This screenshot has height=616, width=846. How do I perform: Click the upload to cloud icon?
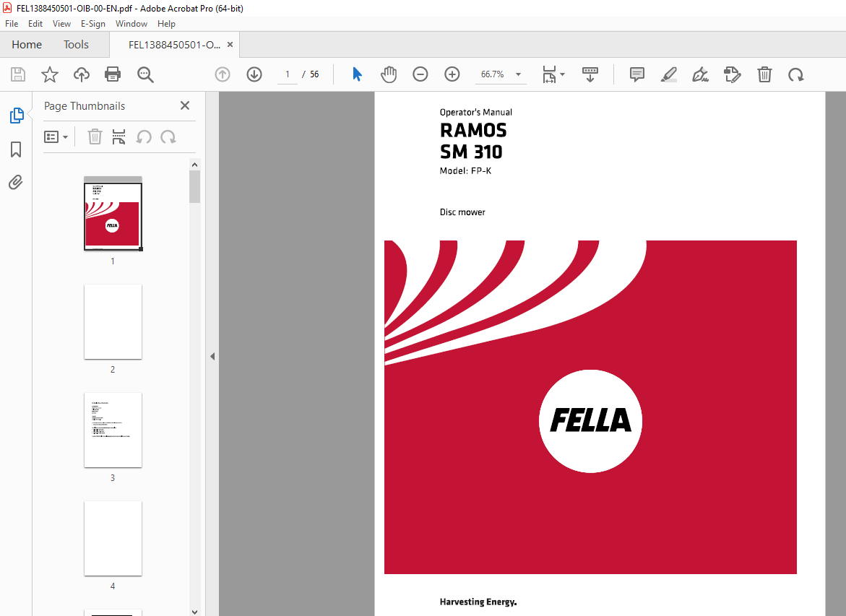click(82, 74)
